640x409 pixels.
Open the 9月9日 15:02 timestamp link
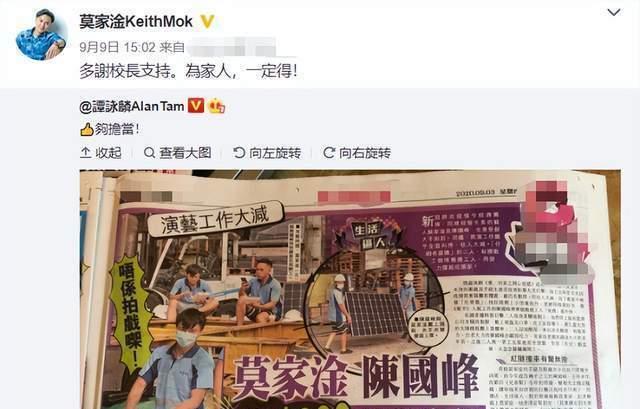pyautogui.click(x=118, y=47)
